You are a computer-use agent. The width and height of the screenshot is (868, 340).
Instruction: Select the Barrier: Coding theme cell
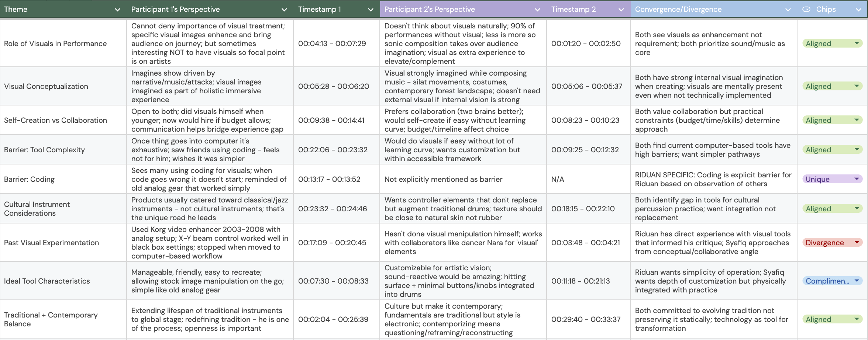coord(63,179)
